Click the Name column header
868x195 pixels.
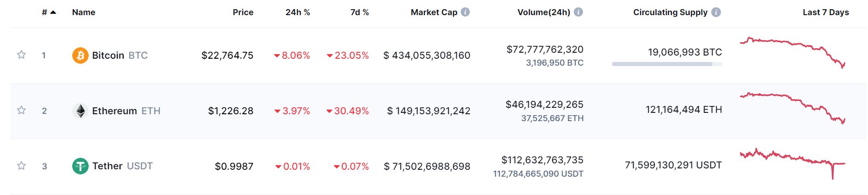[84, 12]
